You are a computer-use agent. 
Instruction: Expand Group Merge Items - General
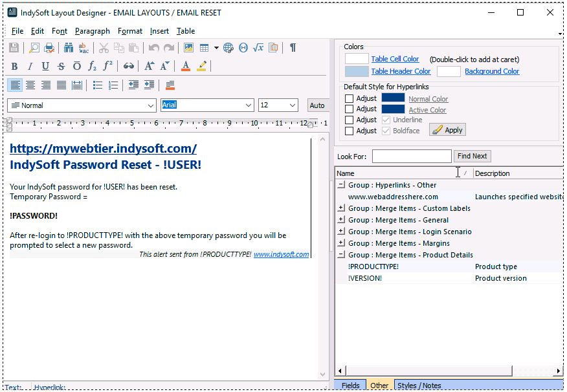click(340, 220)
